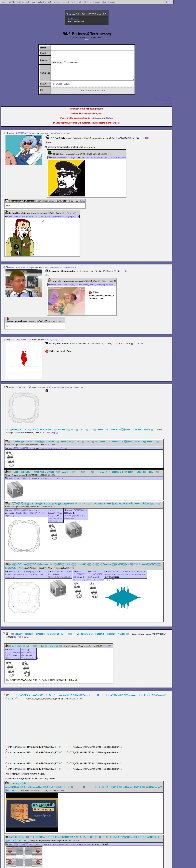196x868 pixels.
Task: Hide file 1515937774692.jpg via (hide)
Action: tap(11, 133)
